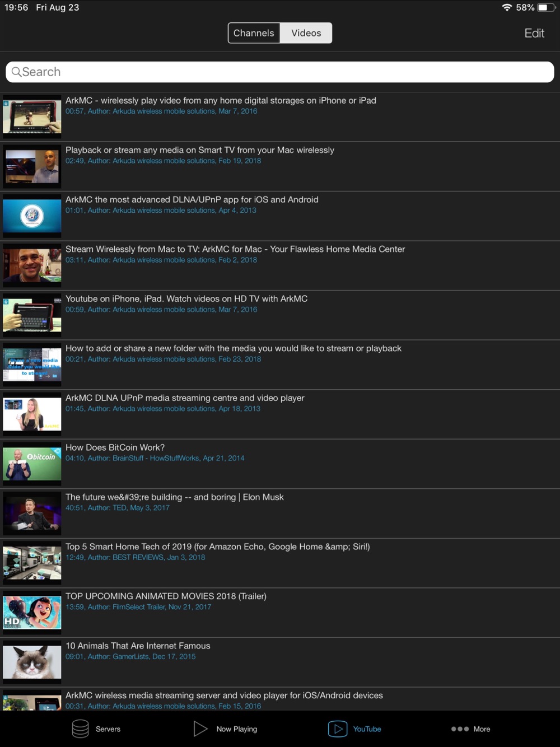
Task: Tap the battery indicator icon
Action: (x=546, y=7)
